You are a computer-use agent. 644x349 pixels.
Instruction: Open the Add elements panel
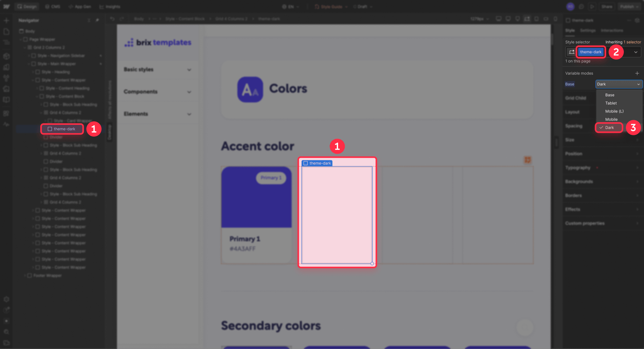(6, 20)
